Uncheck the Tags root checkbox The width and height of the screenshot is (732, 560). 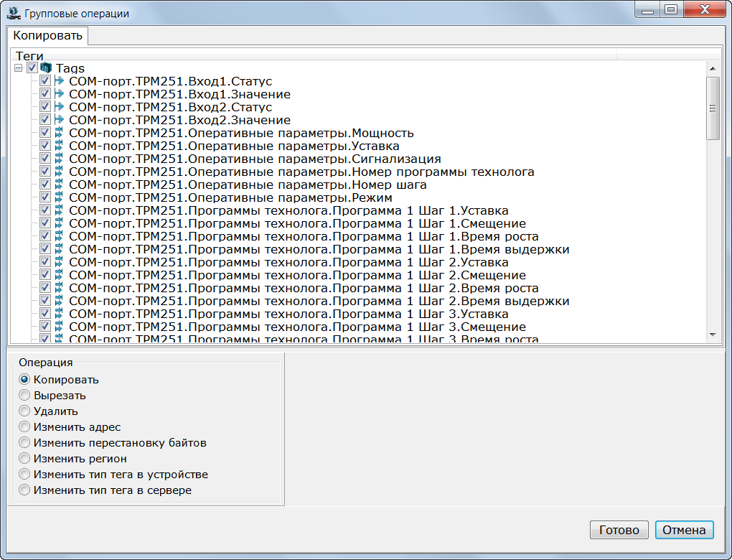[32, 67]
